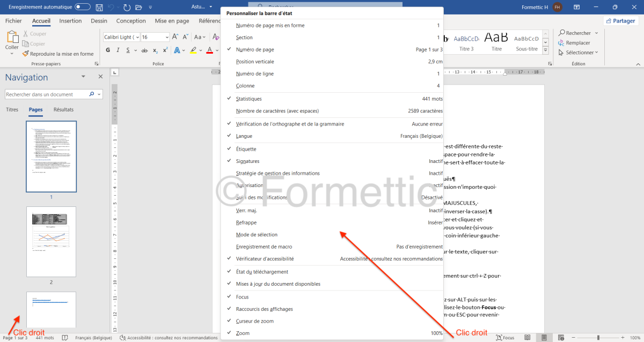Click the Save icon in title bar
This screenshot has height=342, width=644.
(99, 8)
